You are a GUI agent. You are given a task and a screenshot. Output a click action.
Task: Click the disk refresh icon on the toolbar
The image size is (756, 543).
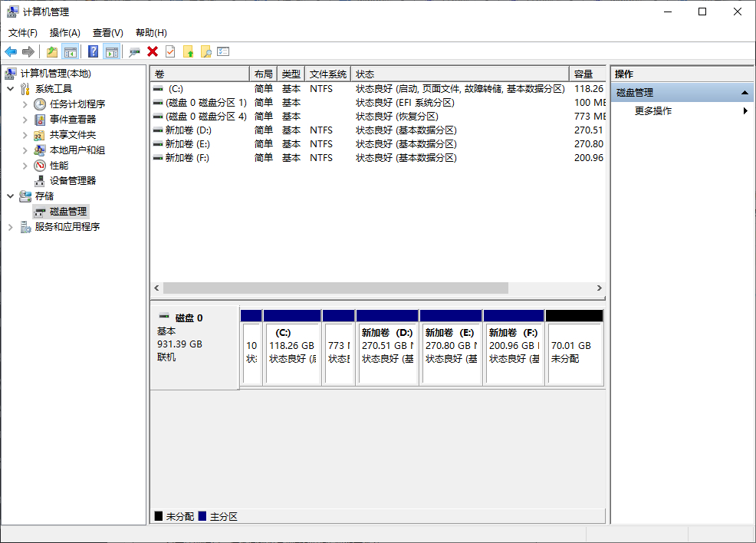pos(135,51)
